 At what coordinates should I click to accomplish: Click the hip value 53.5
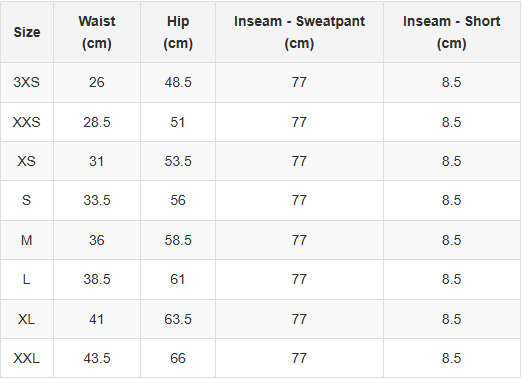pyautogui.click(x=178, y=161)
